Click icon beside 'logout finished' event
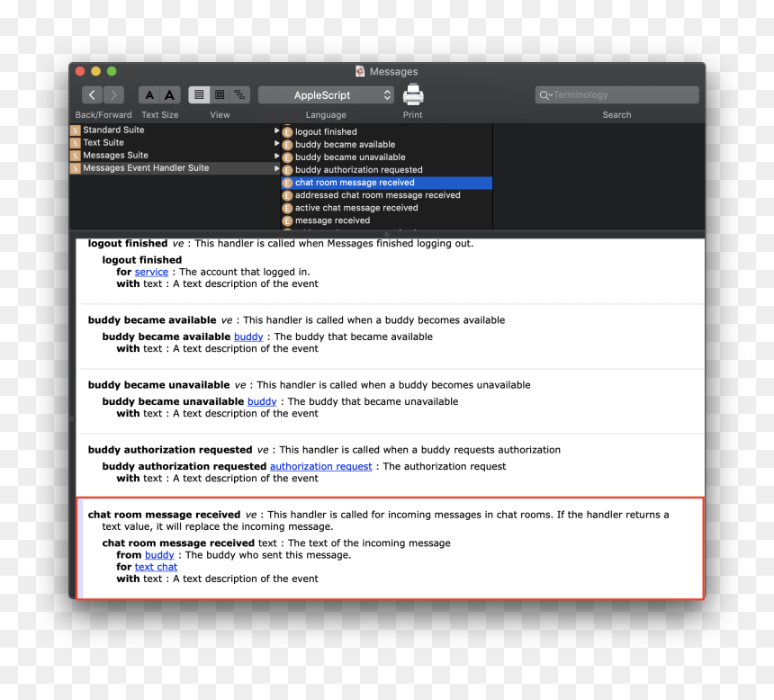The image size is (774, 700). click(x=288, y=131)
